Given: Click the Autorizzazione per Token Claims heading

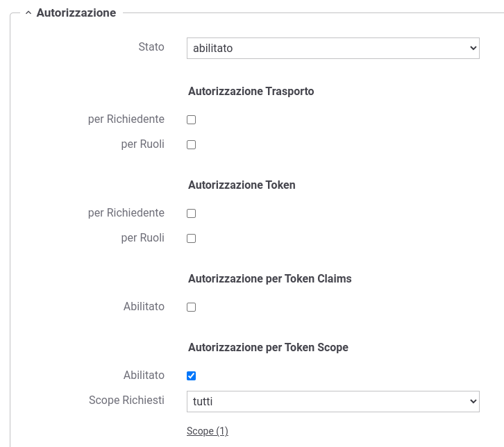Looking at the screenshot, I should (x=270, y=279).
